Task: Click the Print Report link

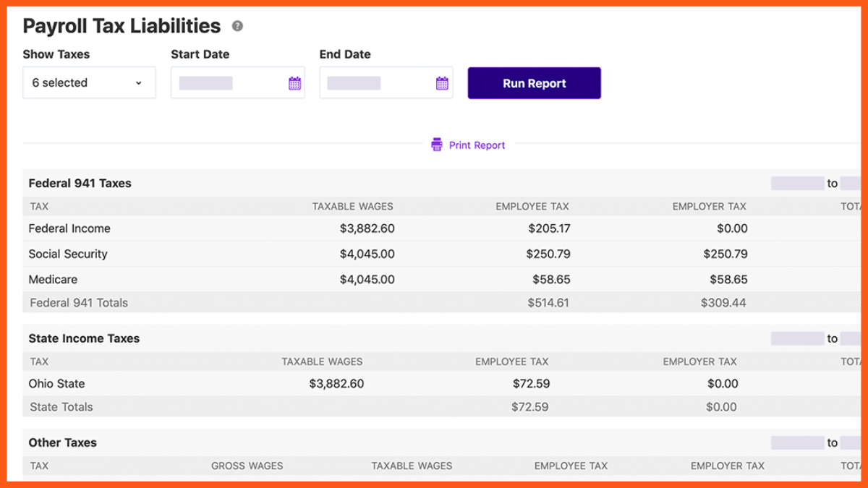Action: coord(477,145)
